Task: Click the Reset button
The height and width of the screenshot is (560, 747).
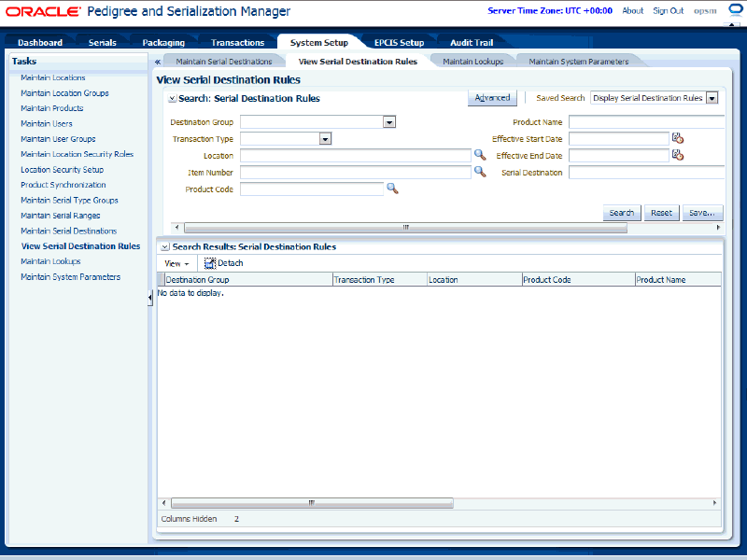Action: coord(661,213)
